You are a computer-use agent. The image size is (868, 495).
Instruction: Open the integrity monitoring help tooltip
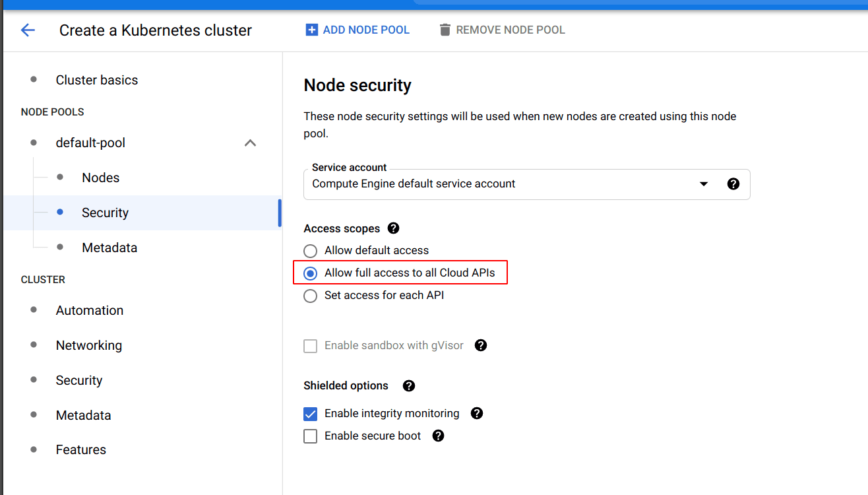(x=477, y=413)
